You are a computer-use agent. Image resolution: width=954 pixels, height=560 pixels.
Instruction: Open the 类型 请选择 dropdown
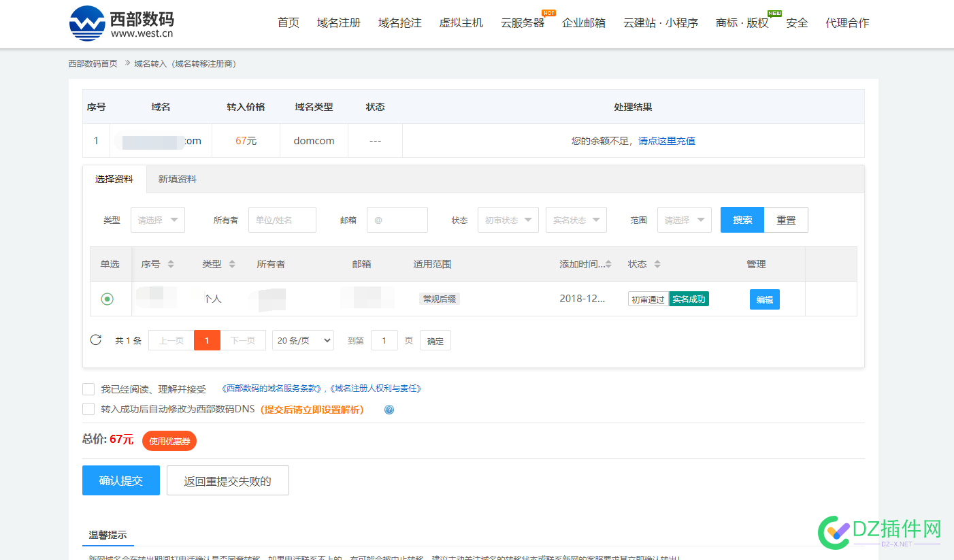pyautogui.click(x=158, y=220)
